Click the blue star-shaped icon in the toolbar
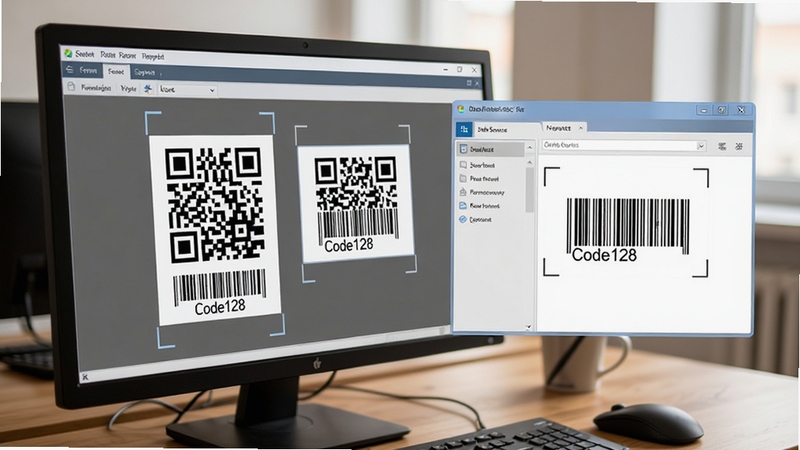The height and width of the screenshot is (450, 800). point(148,89)
